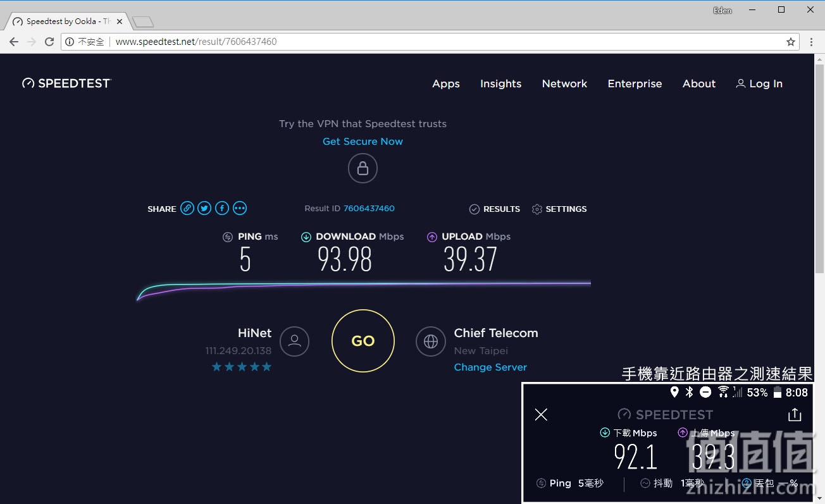Image resolution: width=825 pixels, height=504 pixels.
Task: Click the Log In link
Action: 759,83
